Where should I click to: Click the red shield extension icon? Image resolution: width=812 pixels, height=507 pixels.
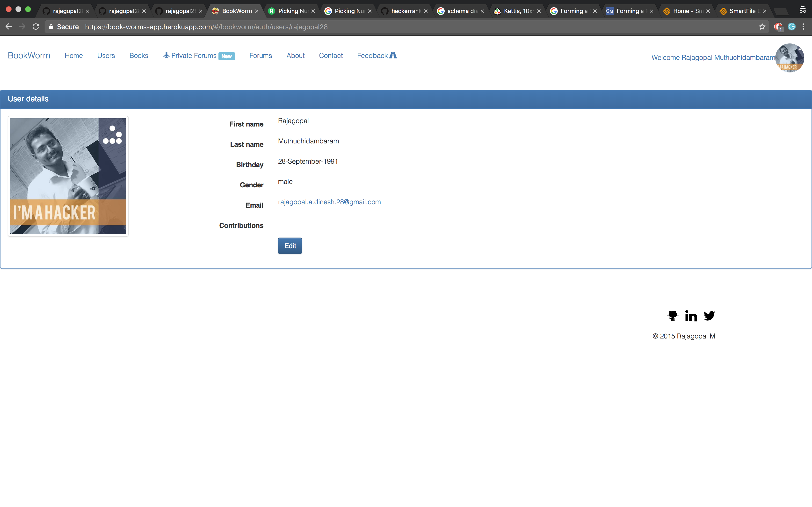tap(778, 27)
